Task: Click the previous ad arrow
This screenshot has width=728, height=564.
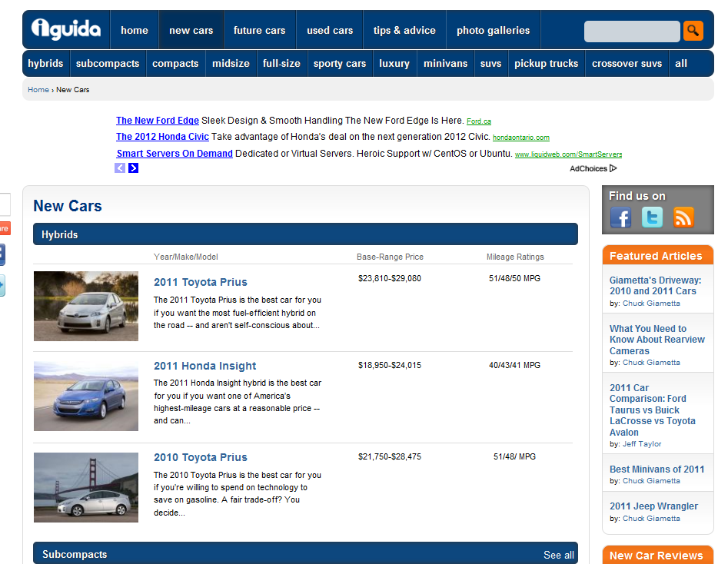Action: (x=120, y=168)
